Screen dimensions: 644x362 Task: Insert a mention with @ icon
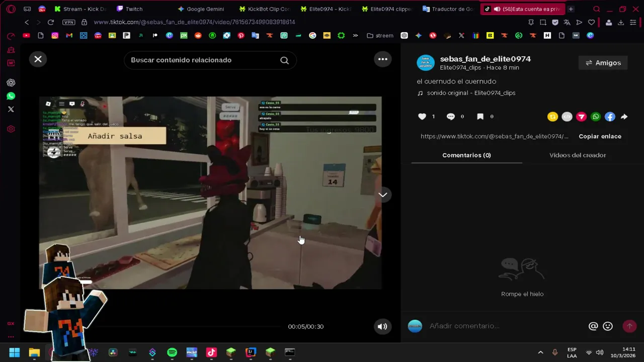[593, 326]
